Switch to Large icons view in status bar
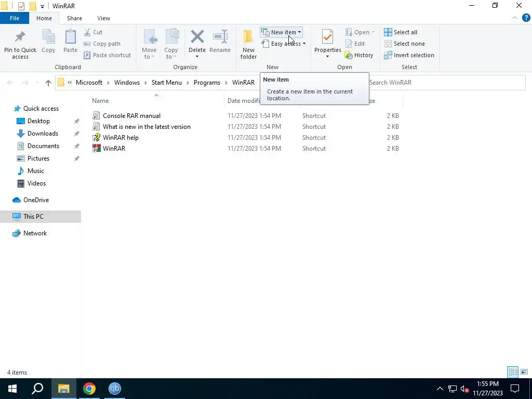The image size is (532, 399). click(x=524, y=372)
